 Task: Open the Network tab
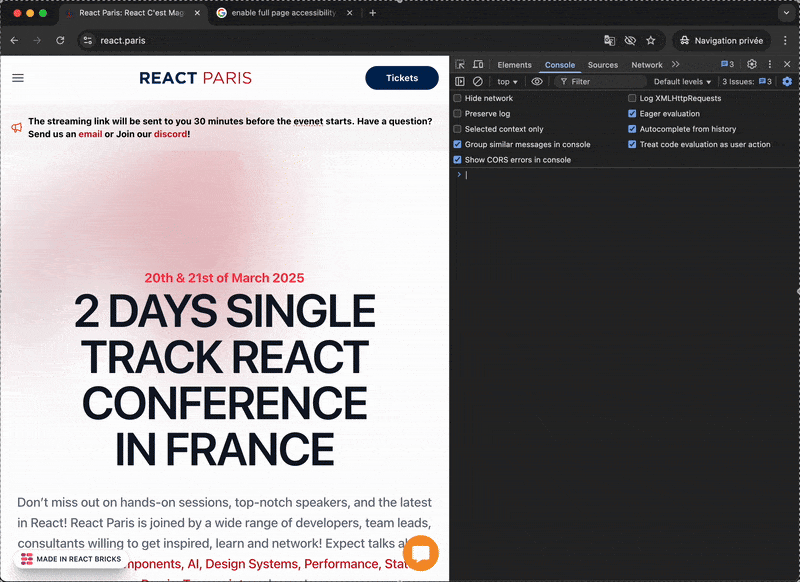[x=646, y=65]
